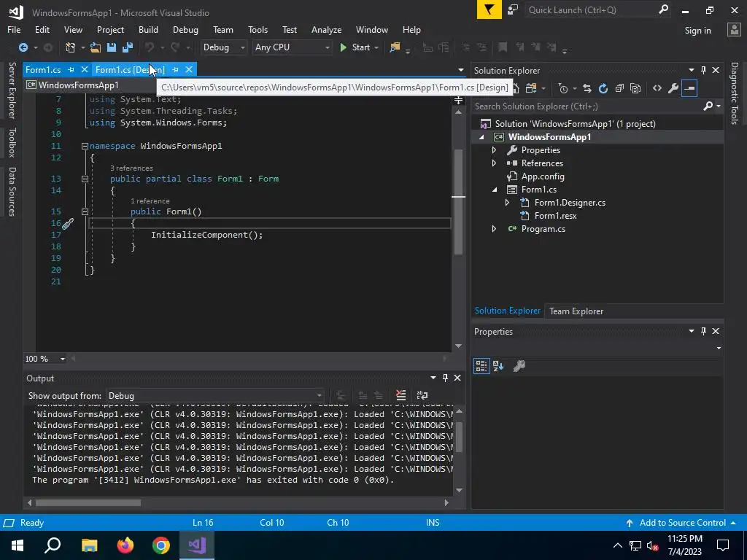Select App.config in Solution Explorer
The height and width of the screenshot is (560, 747).
click(x=543, y=176)
